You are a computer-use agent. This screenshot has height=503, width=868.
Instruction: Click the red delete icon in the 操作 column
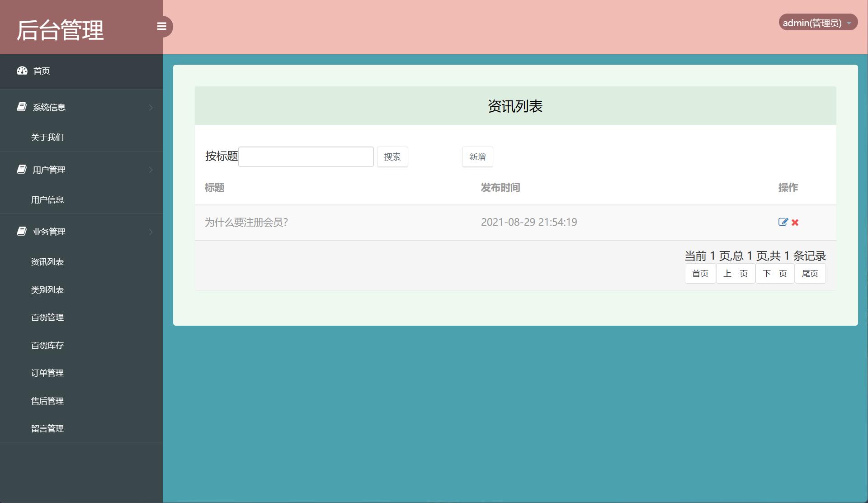click(795, 223)
